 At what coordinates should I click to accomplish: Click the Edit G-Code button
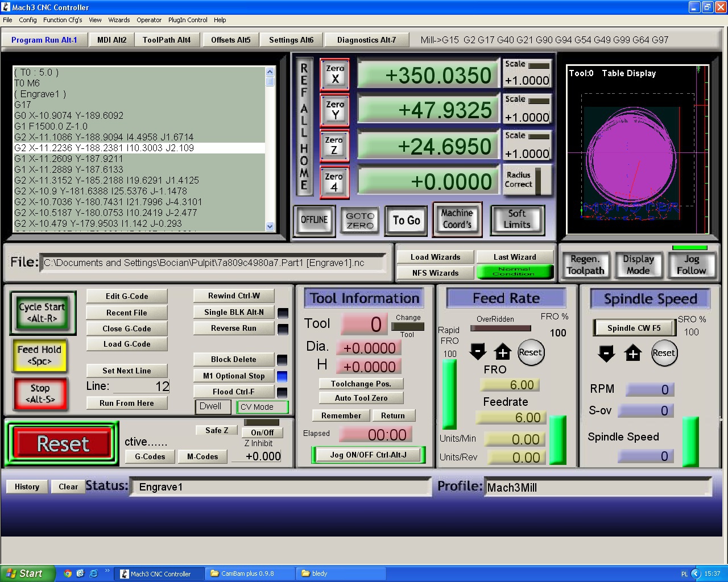point(127,296)
